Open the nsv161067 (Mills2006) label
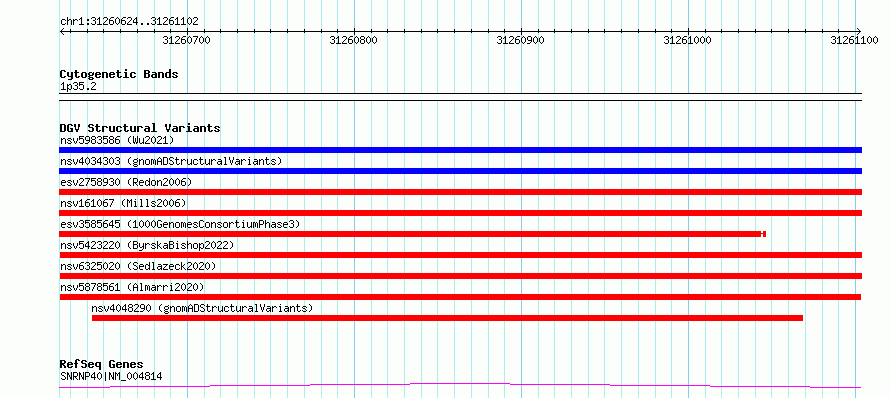This screenshot has width=890, height=398. (123, 203)
